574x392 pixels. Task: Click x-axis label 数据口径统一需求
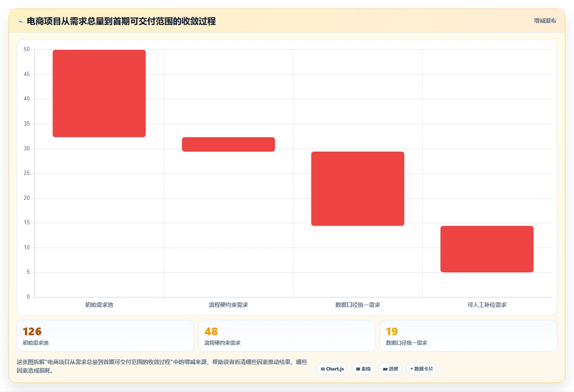pos(358,305)
